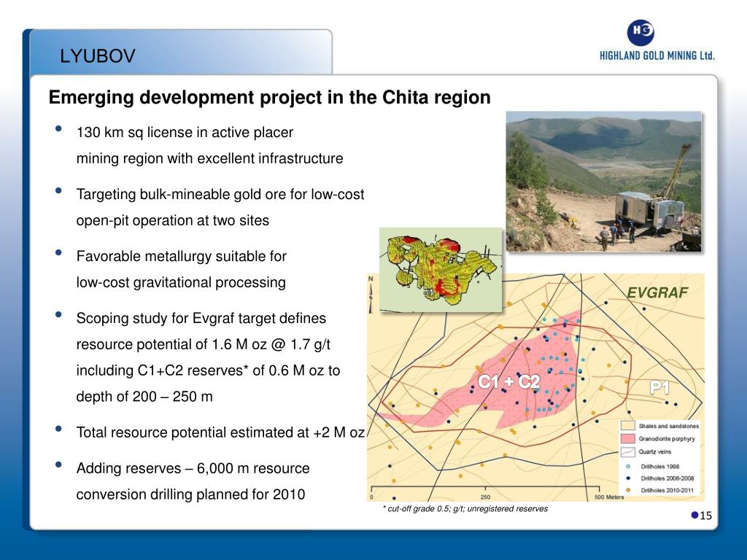
Task: Click text 'low-cost gravitational processing'
Action: (181, 282)
